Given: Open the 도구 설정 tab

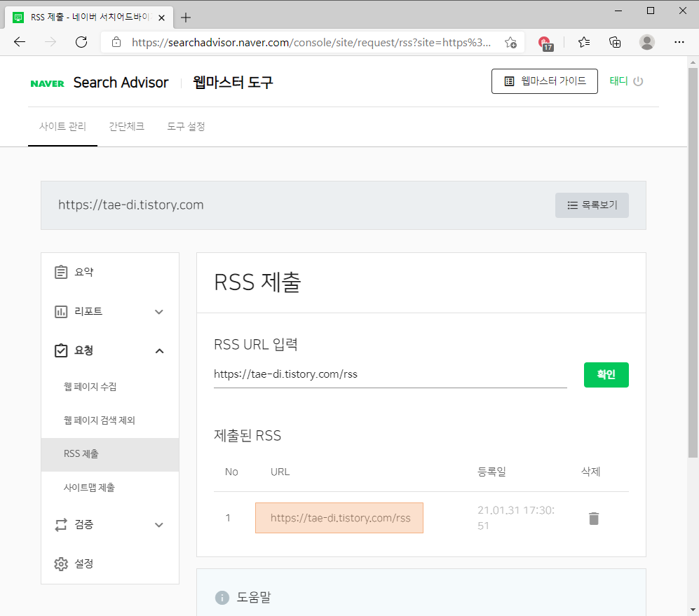Looking at the screenshot, I should coord(185,127).
